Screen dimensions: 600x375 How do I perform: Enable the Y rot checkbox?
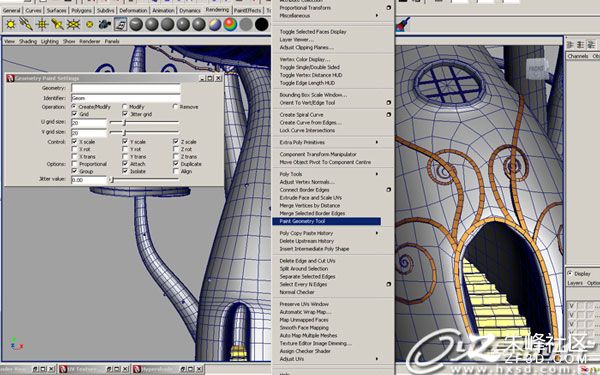coord(125,149)
